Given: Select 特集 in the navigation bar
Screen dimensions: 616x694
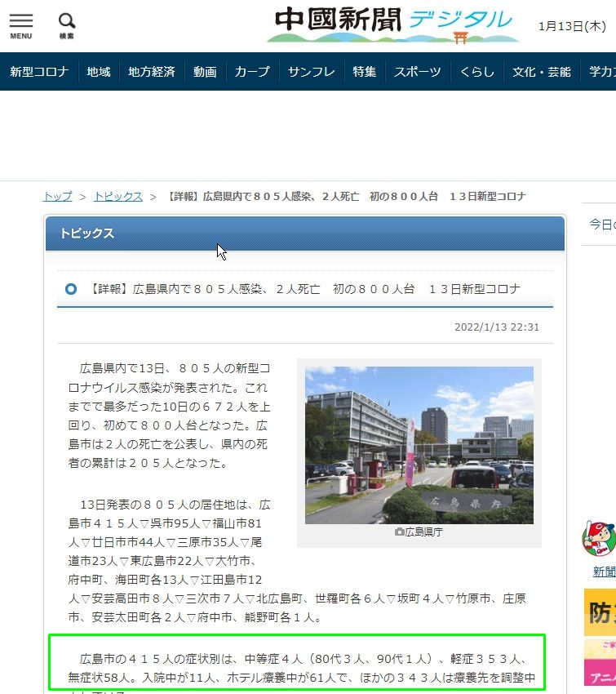Looking at the screenshot, I should click(365, 72).
